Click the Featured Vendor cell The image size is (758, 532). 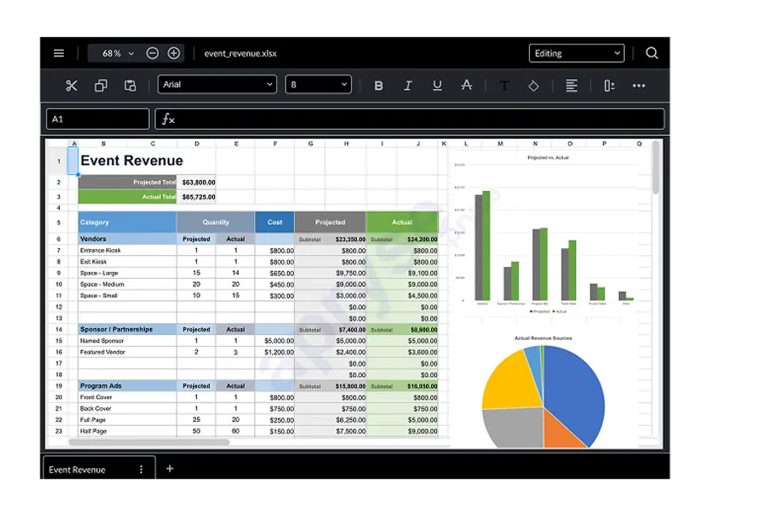(128, 352)
